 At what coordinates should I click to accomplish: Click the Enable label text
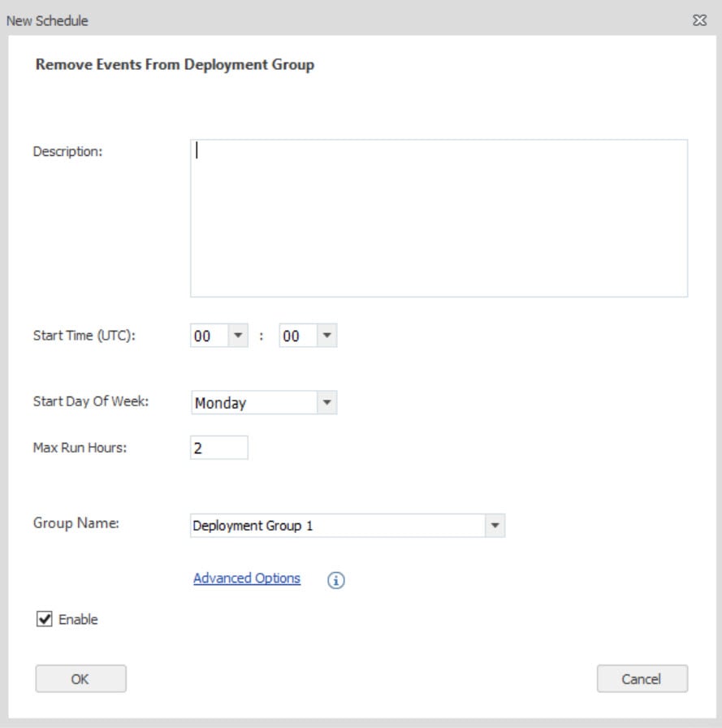78,620
